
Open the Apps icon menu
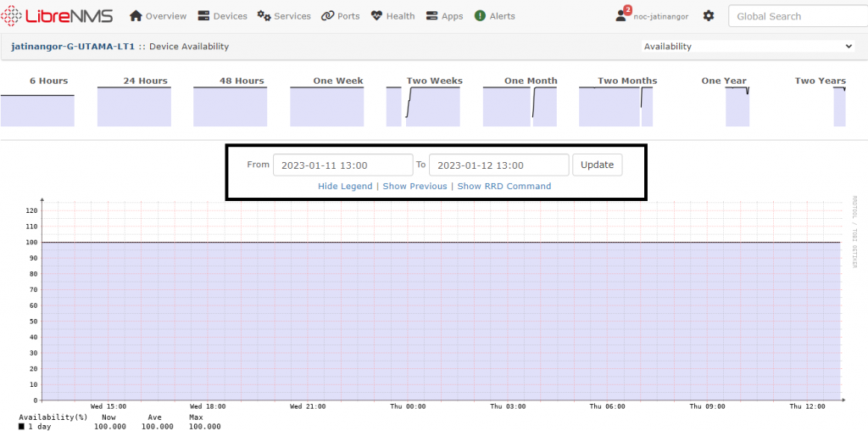pyautogui.click(x=444, y=16)
